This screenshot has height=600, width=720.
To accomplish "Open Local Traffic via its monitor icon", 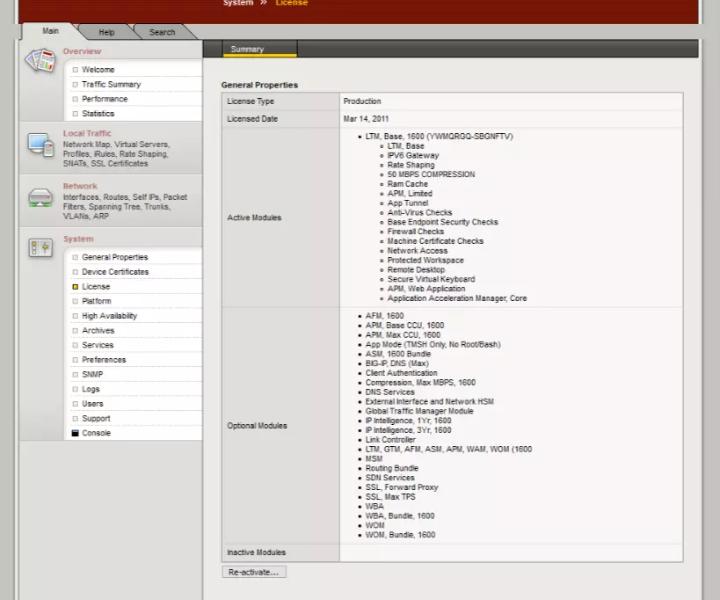I will (x=40, y=145).
